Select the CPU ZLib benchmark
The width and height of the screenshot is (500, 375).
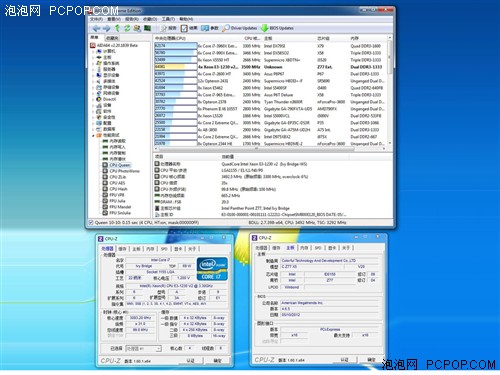pyautogui.click(x=114, y=177)
